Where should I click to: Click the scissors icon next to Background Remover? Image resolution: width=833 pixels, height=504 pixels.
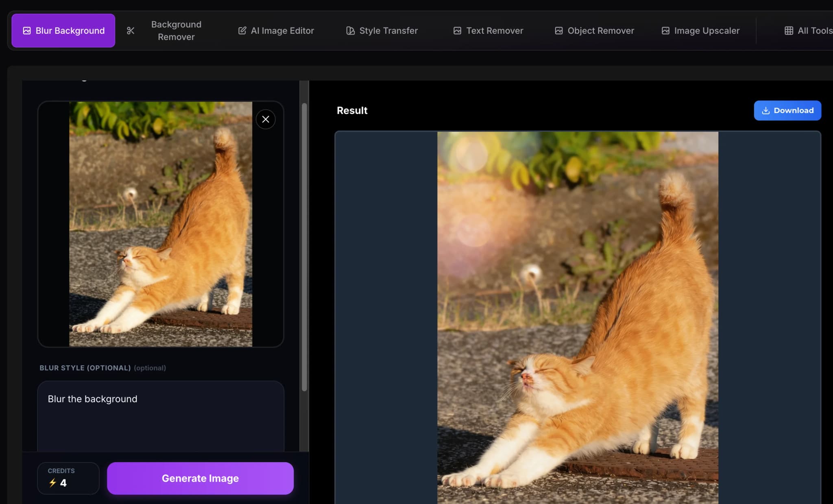point(131,30)
